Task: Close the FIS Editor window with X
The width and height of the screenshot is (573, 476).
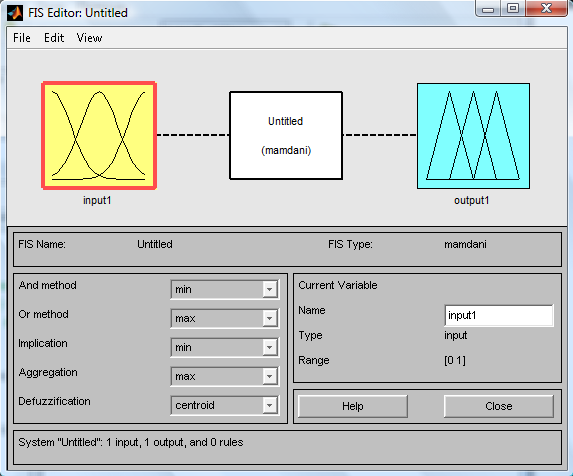Action: [546, 9]
